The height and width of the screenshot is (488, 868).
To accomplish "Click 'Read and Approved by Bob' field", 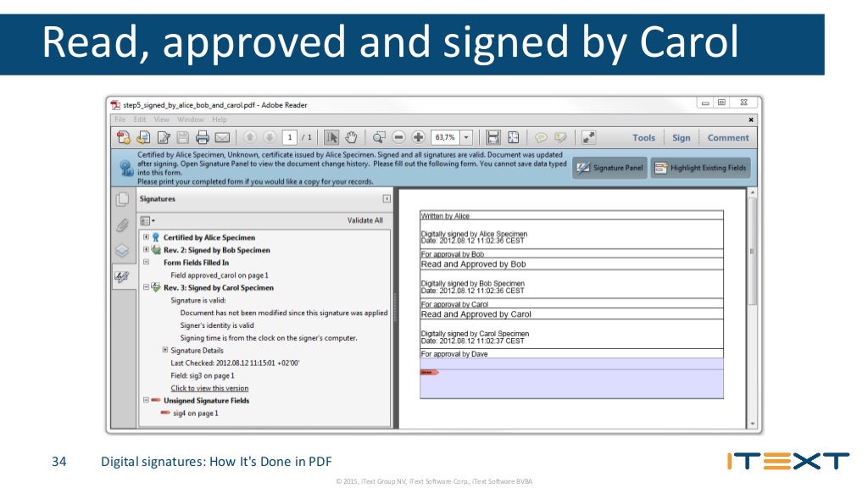I will (x=571, y=264).
